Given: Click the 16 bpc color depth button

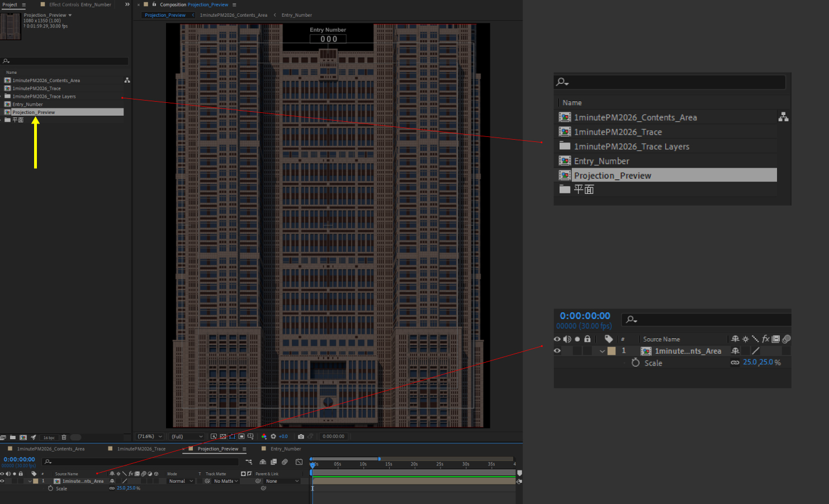Looking at the screenshot, I should click(49, 438).
